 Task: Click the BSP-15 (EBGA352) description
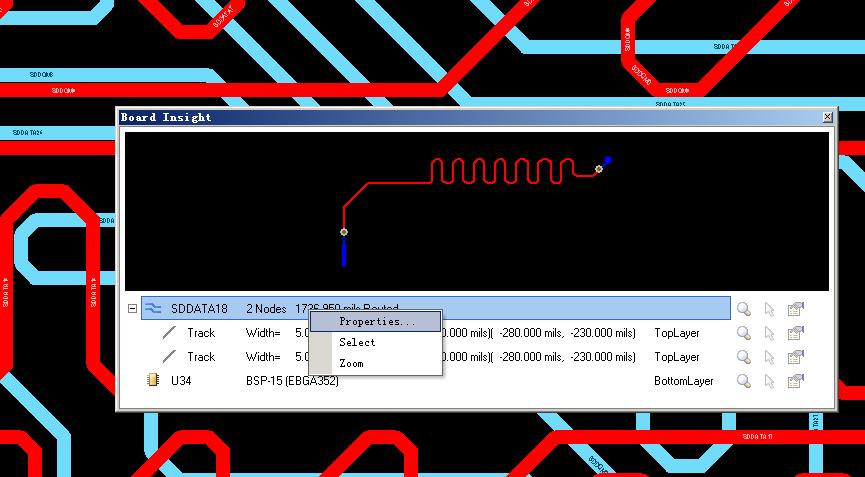[292, 381]
